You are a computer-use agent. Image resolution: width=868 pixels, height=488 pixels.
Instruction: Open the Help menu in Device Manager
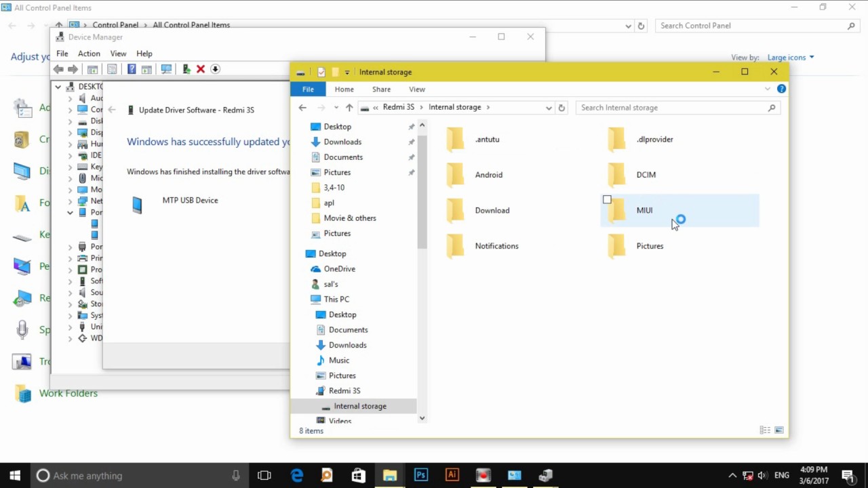(144, 54)
